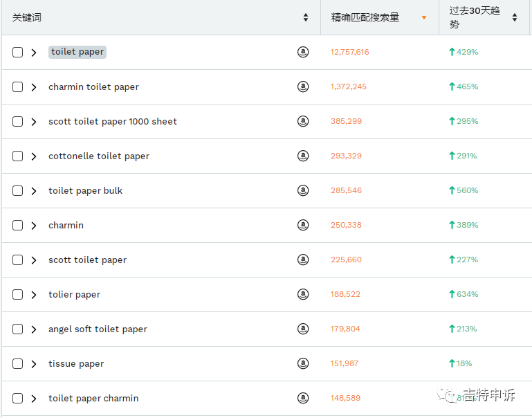Open Amazon icon for cottonelle toilet paper row
This screenshot has height=418, width=532.
coord(302,156)
